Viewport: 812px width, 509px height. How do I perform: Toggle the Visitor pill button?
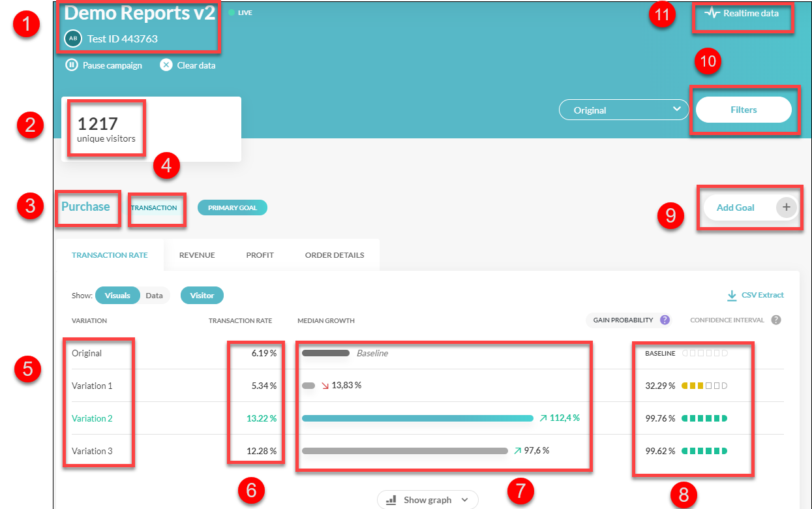(x=202, y=296)
